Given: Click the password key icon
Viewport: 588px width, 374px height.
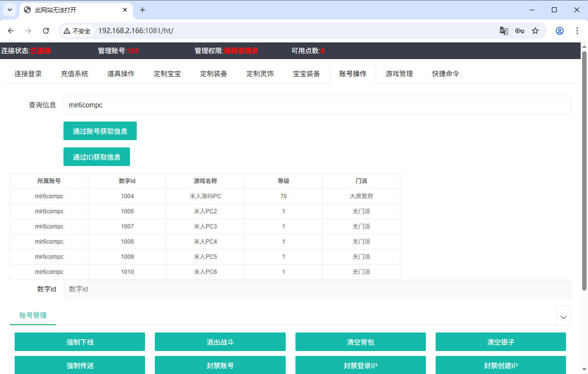Looking at the screenshot, I should click(519, 31).
